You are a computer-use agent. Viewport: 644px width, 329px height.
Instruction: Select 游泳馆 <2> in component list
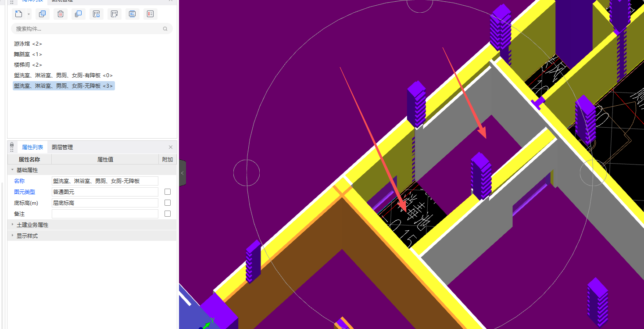(28, 44)
